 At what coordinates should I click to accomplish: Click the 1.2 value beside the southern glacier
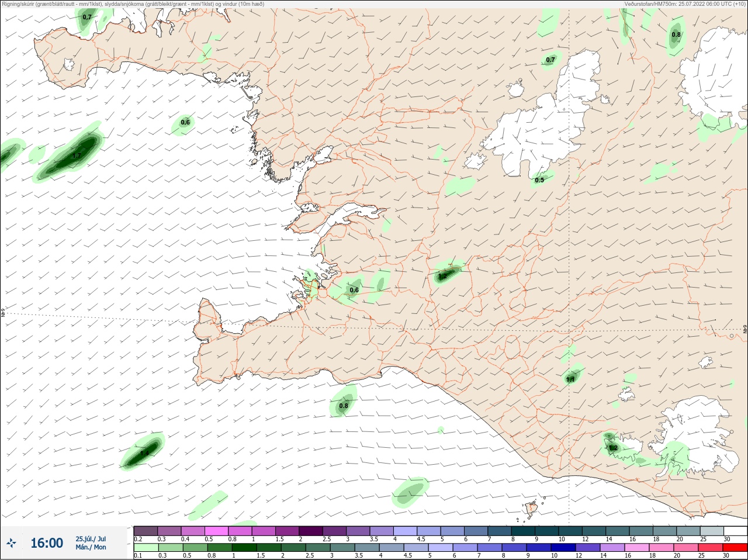coord(613,448)
